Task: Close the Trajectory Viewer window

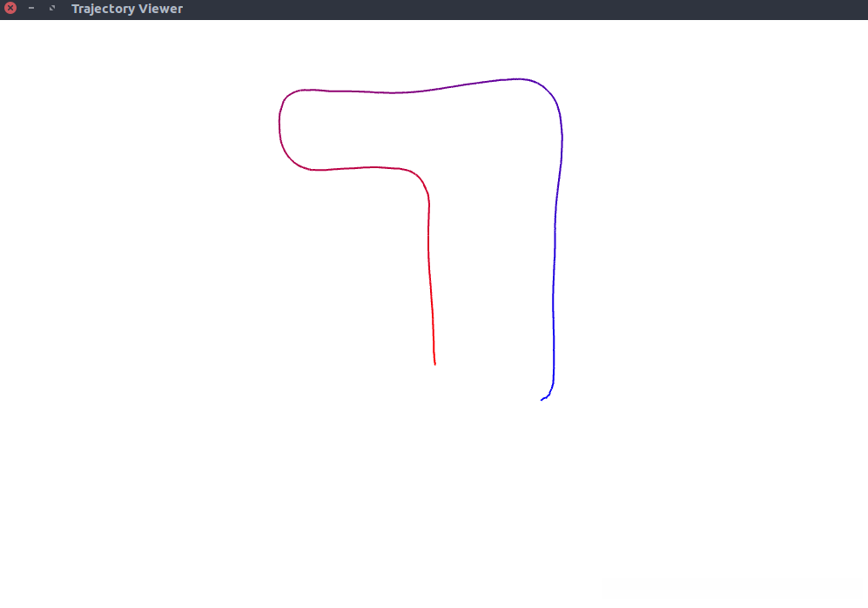Action: [x=10, y=9]
